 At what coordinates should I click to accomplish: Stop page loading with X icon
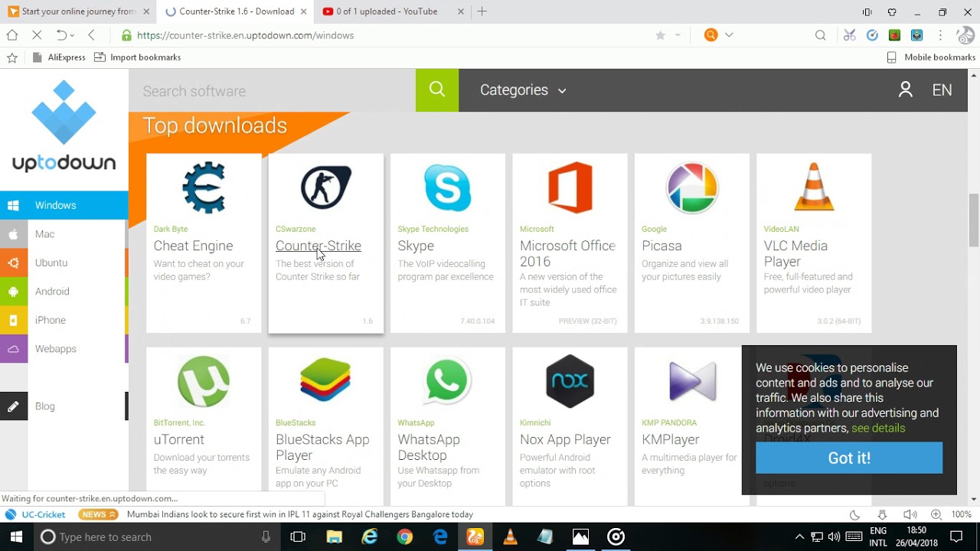click(37, 35)
